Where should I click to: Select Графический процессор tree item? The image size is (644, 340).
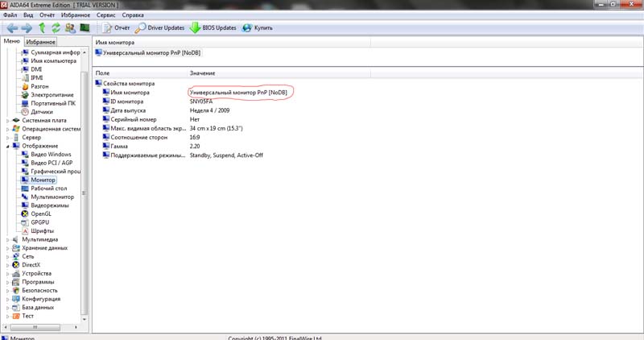51,172
